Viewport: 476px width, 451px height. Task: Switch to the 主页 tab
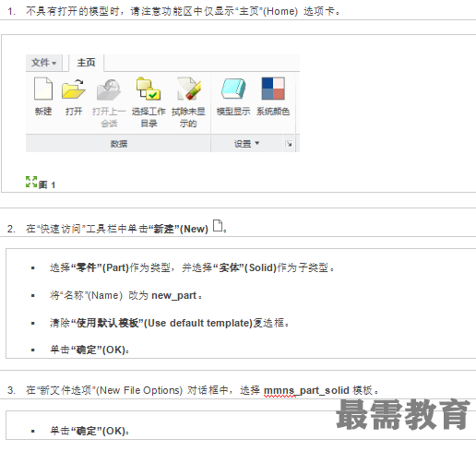[x=86, y=63]
